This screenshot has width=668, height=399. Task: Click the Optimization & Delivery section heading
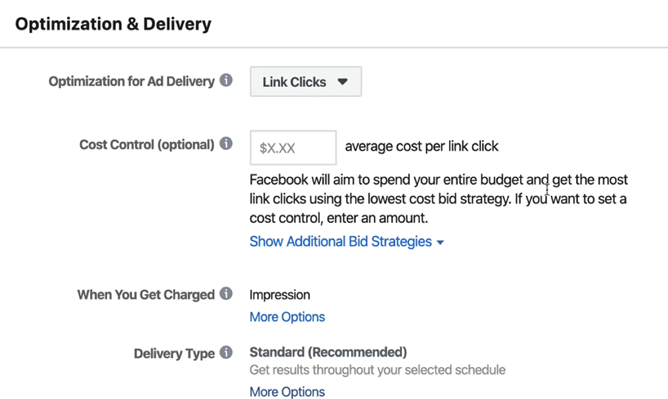tap(113, 24)
